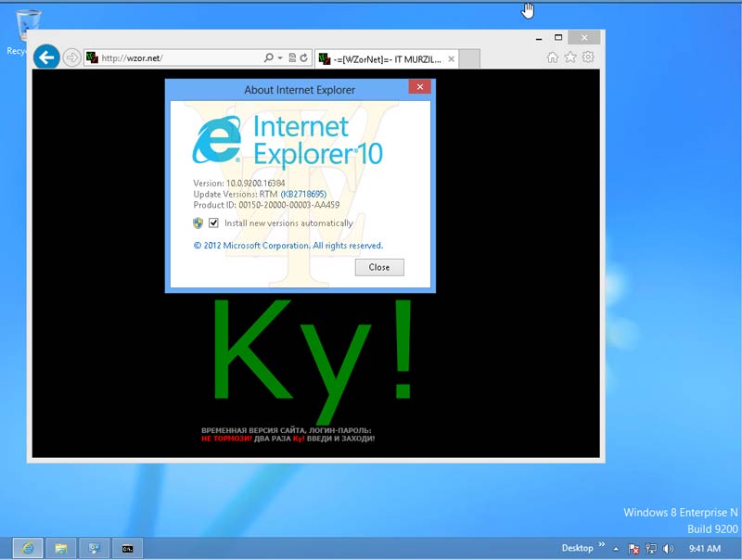The width and height of the screenshot is (742, 560).
Task: Click the Forward navigation arrow
Action: coord(72,57)
